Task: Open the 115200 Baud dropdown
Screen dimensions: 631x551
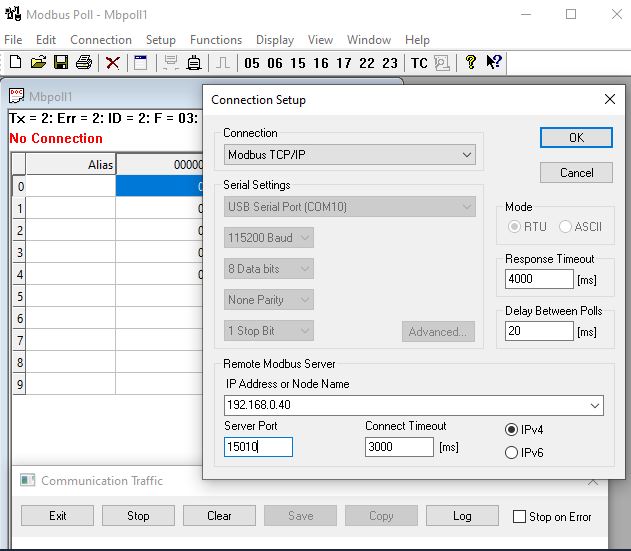Action: (268, 237)
